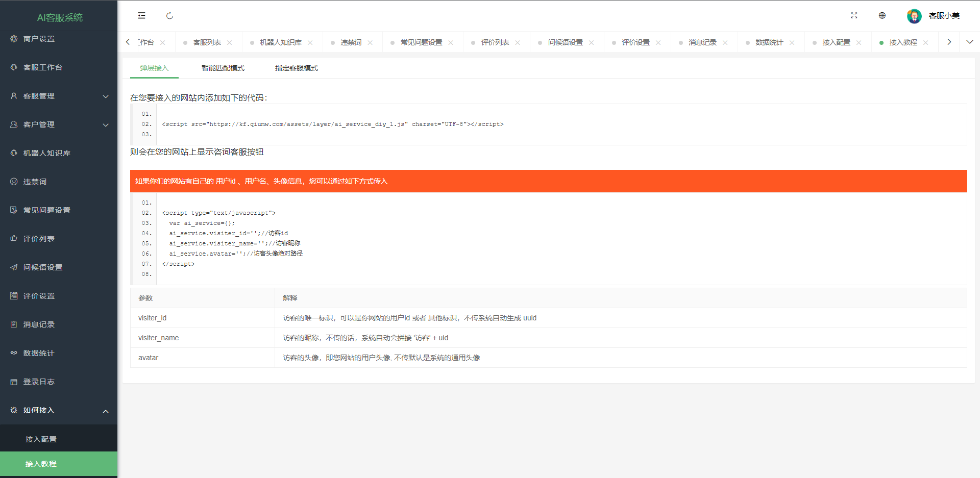This screenshot has width=980, height=478.
Task: Close the 评价设置 tab
Action: click(658, 43)
